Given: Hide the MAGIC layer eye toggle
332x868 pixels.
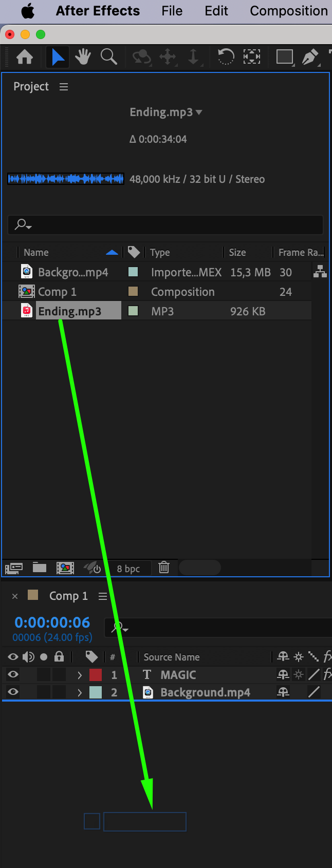Looking at the screenshot, I should (x=13, y=674).
